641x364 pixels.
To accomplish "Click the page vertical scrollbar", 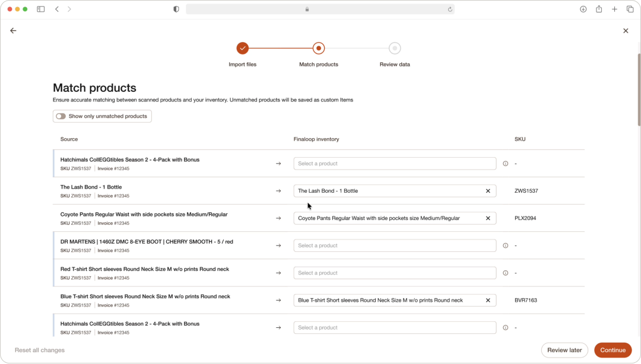I will click(639, 90).
